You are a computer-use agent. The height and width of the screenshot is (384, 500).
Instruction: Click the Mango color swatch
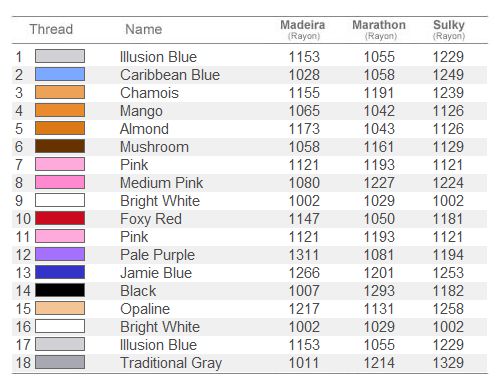[60, 110]
